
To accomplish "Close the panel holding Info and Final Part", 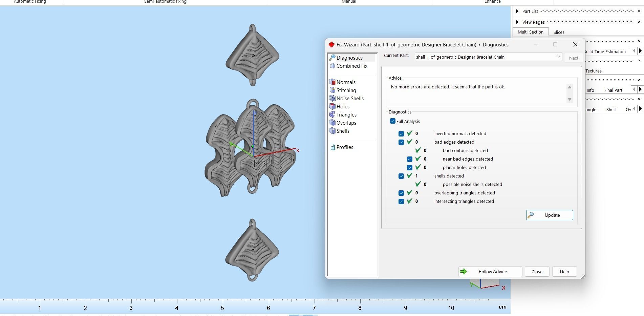I will [639, 80].
